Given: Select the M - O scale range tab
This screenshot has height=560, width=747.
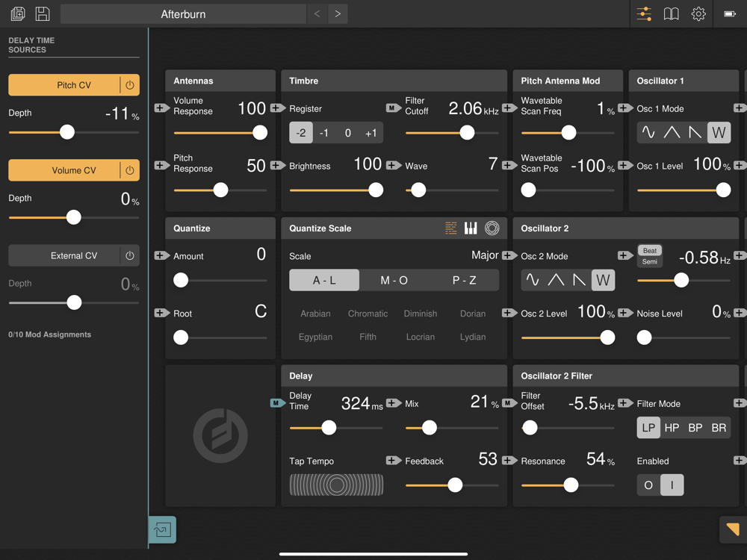Looking at the screenshot, I should (394, 280).
